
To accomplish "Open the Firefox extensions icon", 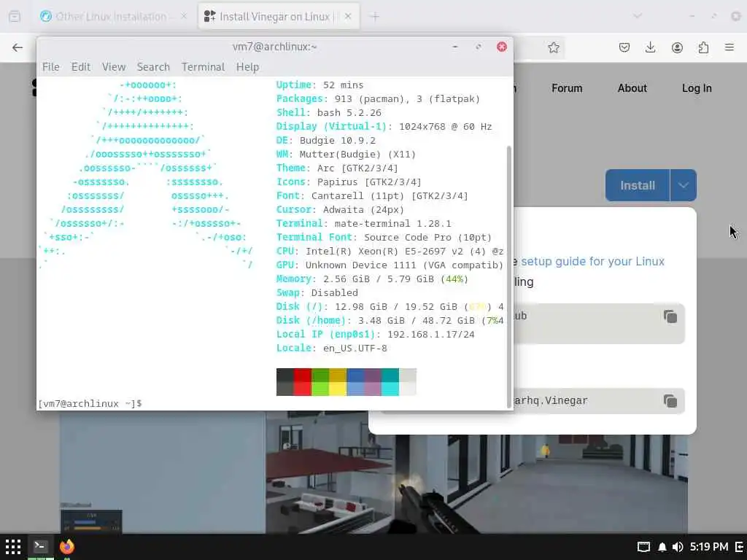I will pos(703,47).
